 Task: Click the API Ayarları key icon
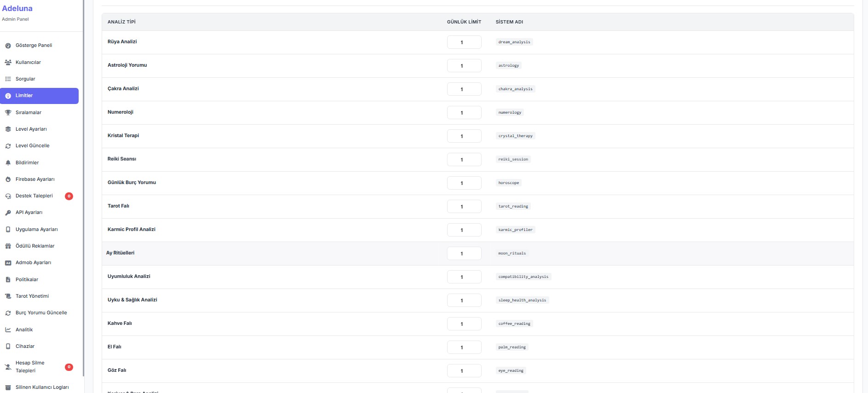click(x=8, y=213)
